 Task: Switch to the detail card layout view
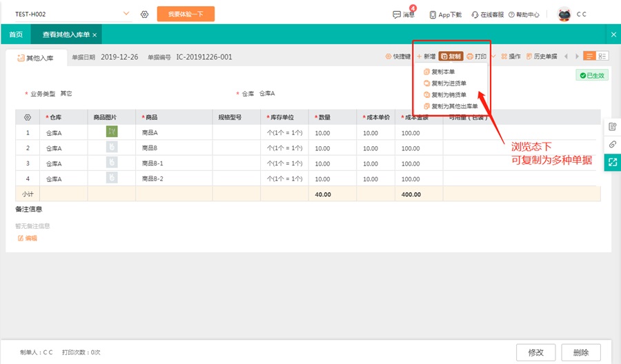pos(602,56)
